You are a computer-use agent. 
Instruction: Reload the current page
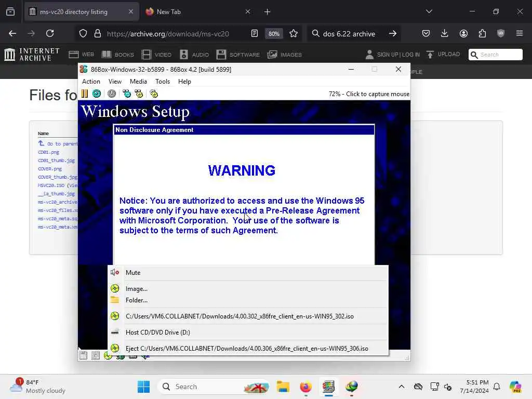(50, 33)
